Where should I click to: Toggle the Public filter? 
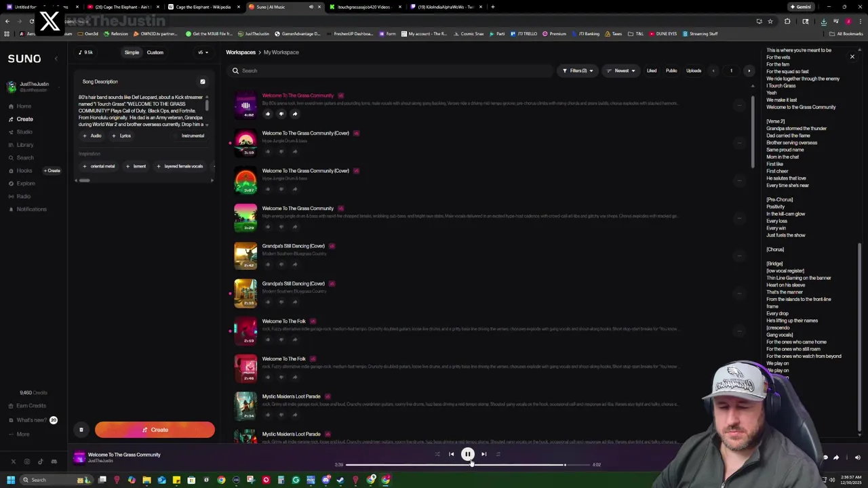tap(671, 70)
